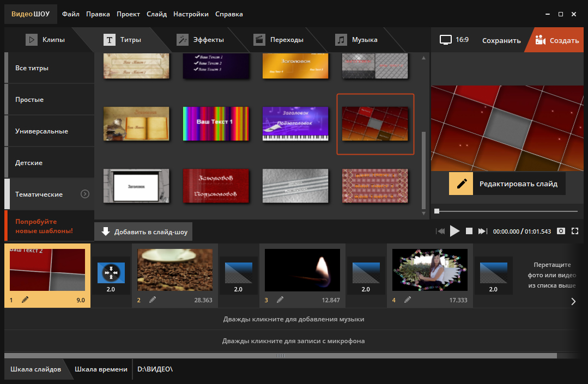Select the gray metal mesh template
Image resolution: width=588 pixels, height=384 pixels.
[375, 65]
